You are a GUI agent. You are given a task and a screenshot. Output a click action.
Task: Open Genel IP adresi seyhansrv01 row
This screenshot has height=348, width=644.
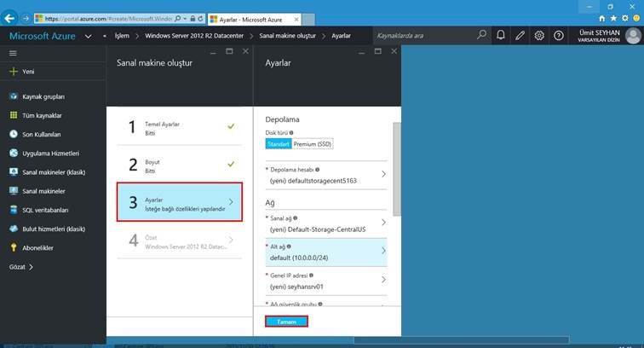[326, 281]
